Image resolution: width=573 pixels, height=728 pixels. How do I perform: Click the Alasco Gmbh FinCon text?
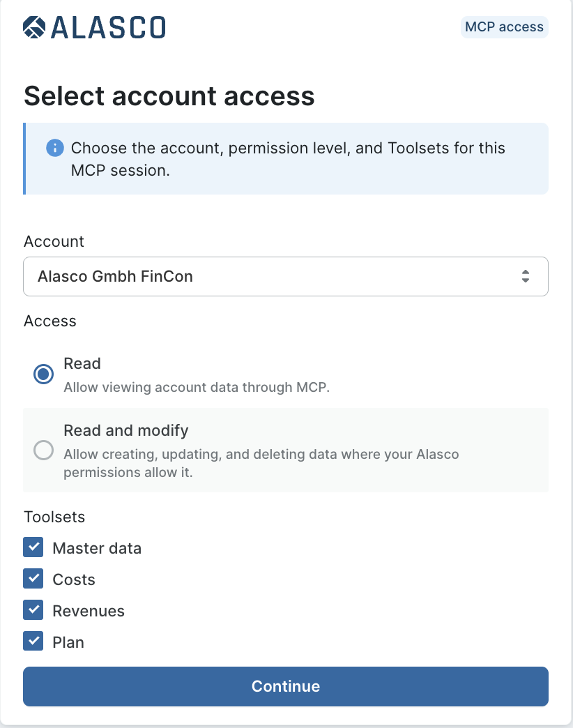pos(115,276)
